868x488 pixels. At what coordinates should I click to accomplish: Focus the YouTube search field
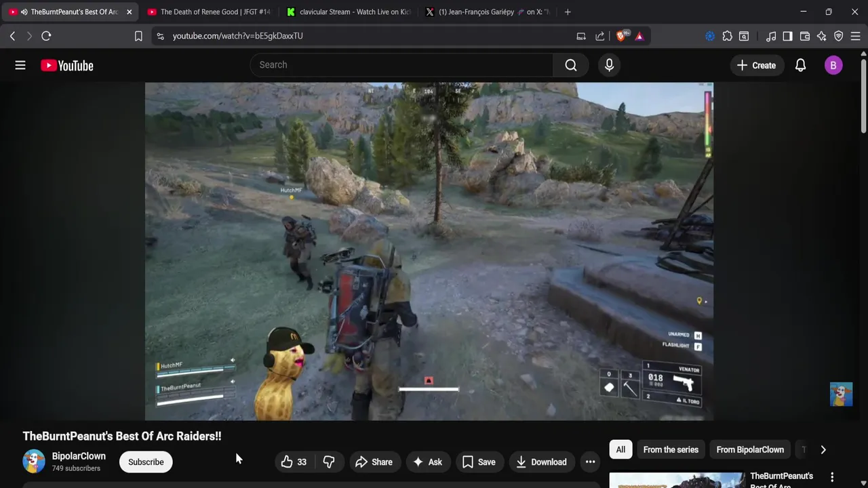pyautogui.click(x=401, y=65)
